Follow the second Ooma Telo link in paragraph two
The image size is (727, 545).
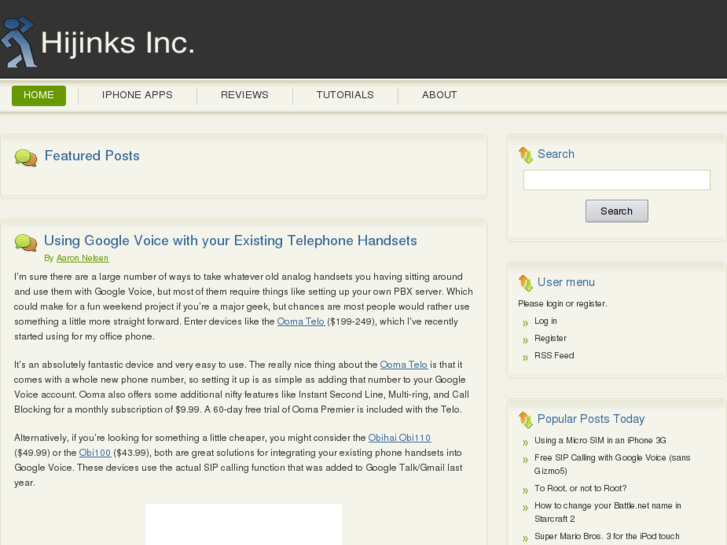coord(403,365)
